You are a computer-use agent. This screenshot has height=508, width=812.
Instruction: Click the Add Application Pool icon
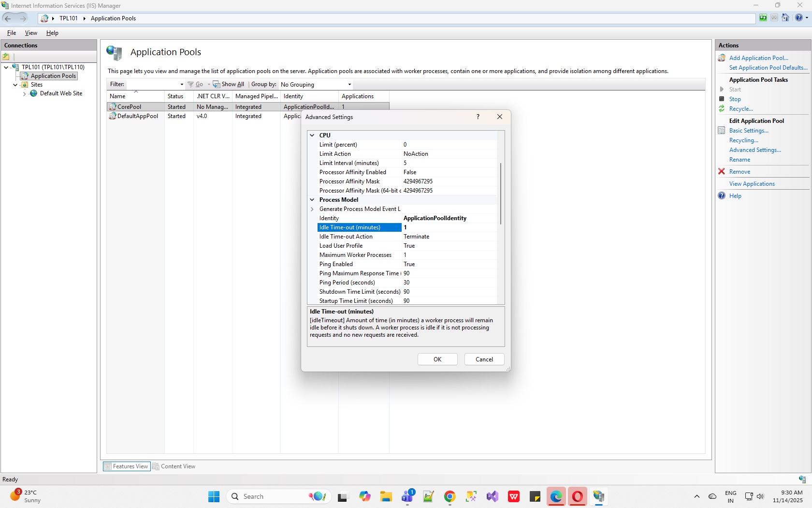pyautogui.click(x=722, y=58)
